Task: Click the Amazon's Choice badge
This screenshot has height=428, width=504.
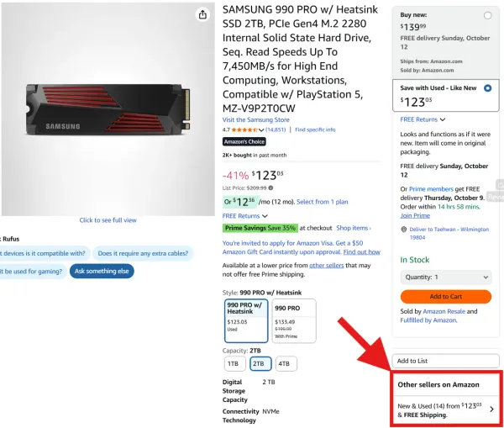Action: tap(244, 142)
